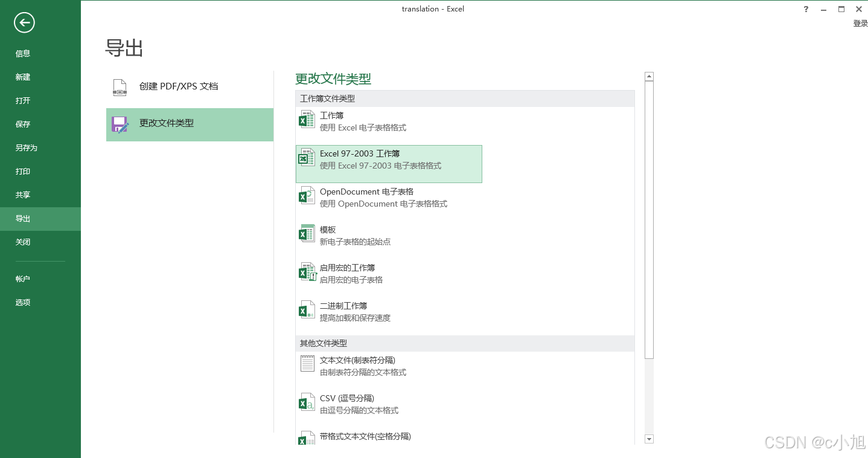Click 登录 sign-in link
This screenshot has width=868, height=458.
click(860, 24)
